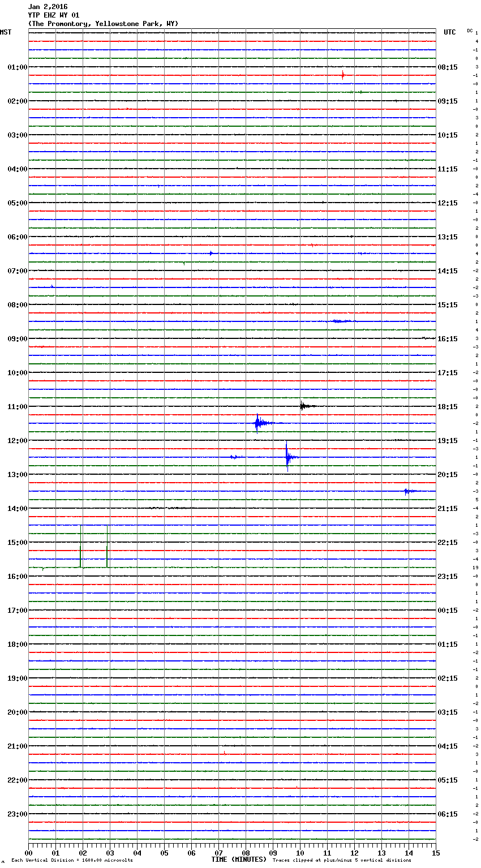
Task: Select the 15:00 MST time label
Action: point(17,543)
